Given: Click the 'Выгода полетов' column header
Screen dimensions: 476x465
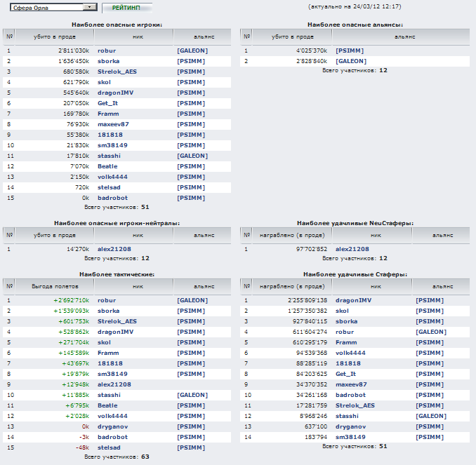Looking at the screenshot, I should [x=51, y=285].
